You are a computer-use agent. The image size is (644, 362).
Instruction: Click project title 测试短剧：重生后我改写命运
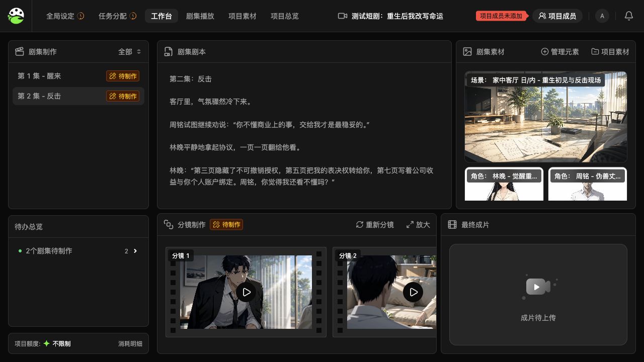397,16
